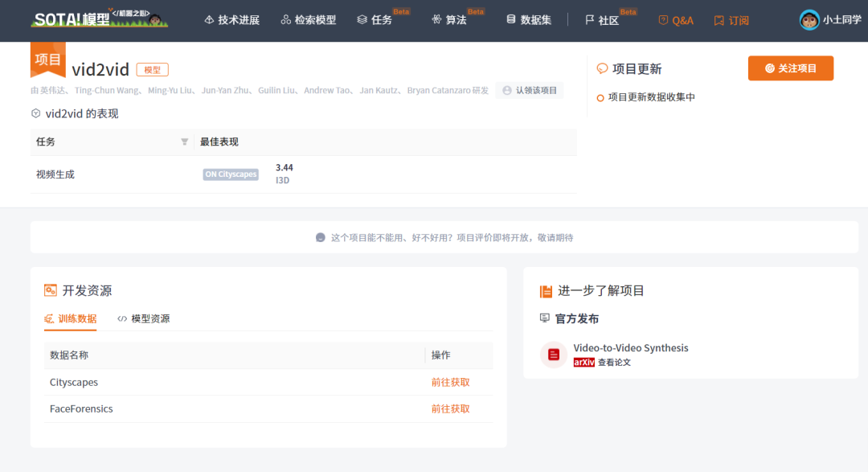The width and height of the screenshot is (868, 472).
Task: Click the 3.44 score value
Action: click(x=285, y=167)
